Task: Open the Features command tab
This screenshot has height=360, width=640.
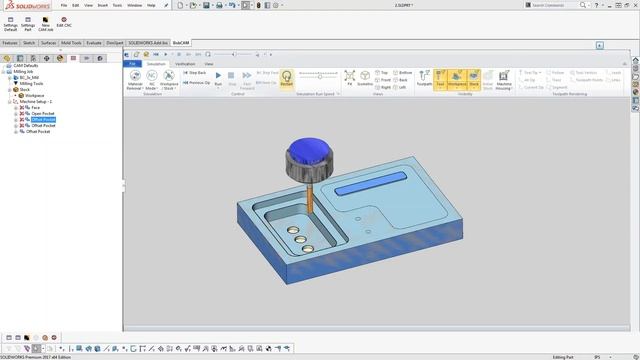Action: (10, 43)
